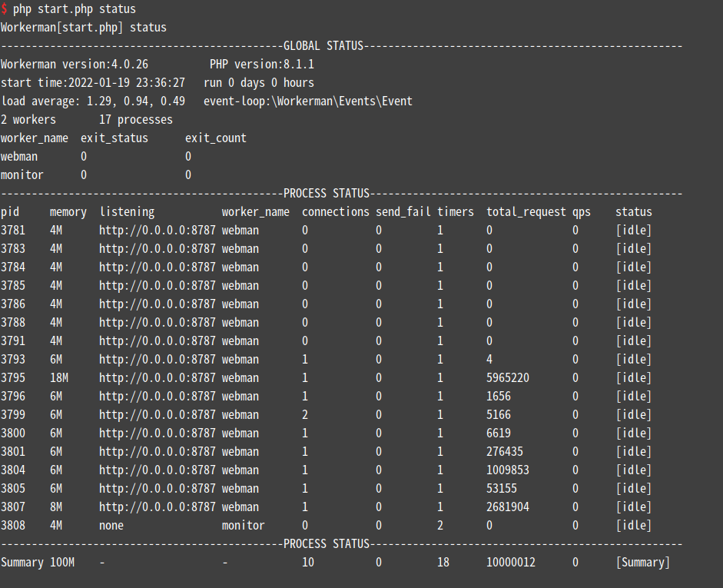Click total_request value 5965220
The height and width of the screenshot is (588, 723).
click(508, 378)
